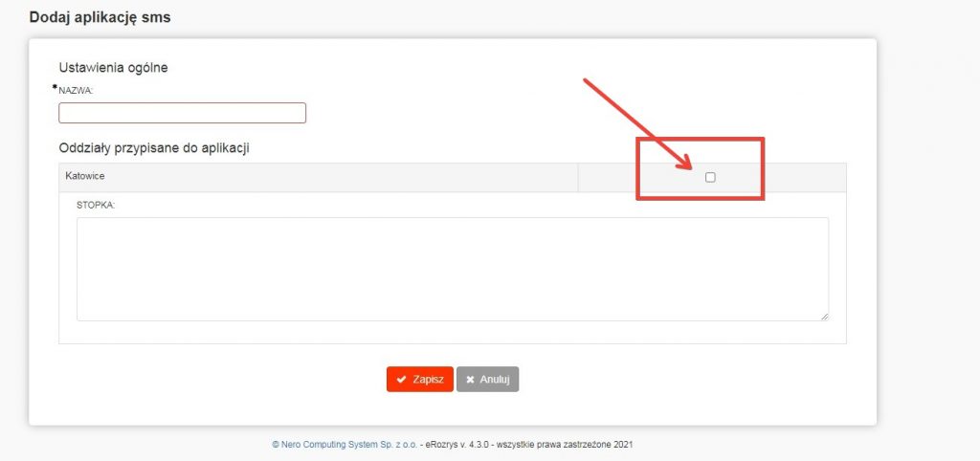Image resolution: width=980 pixels, height=461 pixels.
Task: Click the 'Dodaj aplikację sms' page heading
Action: (100, 17)
